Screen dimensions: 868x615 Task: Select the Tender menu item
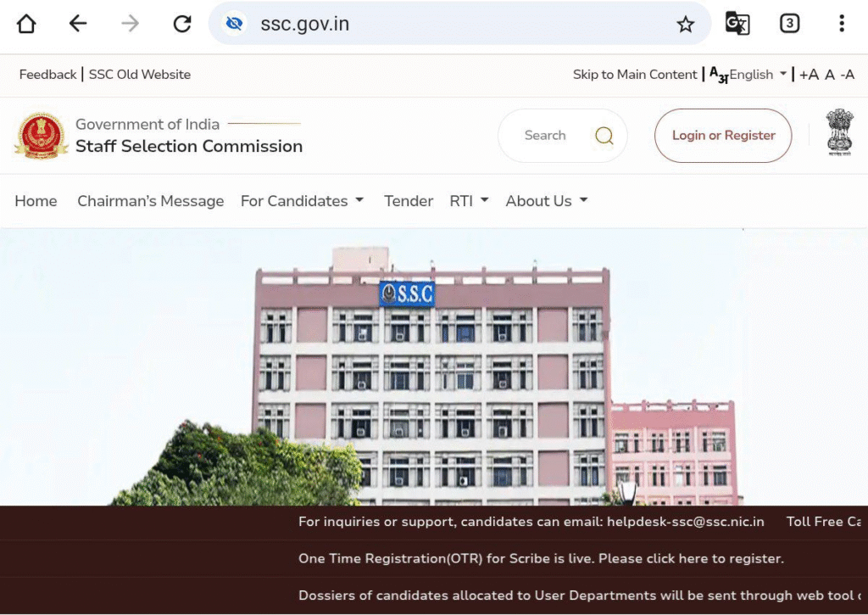pos(409,200)
